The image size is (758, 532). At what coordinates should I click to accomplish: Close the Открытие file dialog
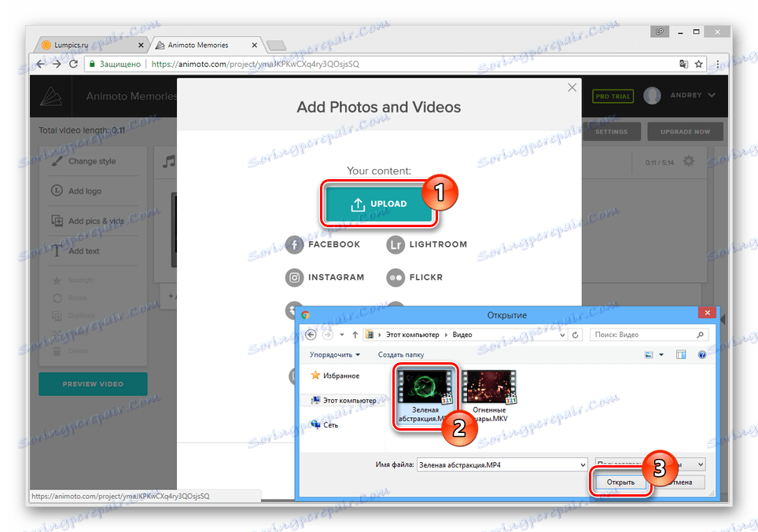(707, 313)
